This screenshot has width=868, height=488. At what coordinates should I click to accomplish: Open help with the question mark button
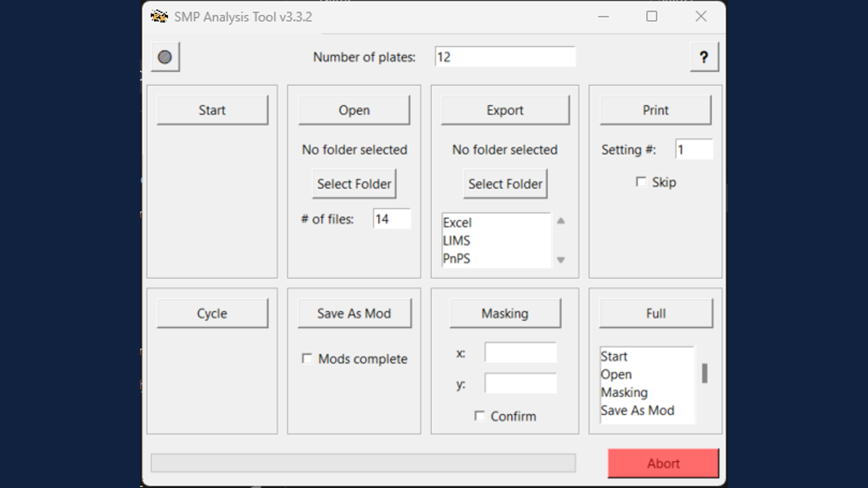tap(704, 57)
